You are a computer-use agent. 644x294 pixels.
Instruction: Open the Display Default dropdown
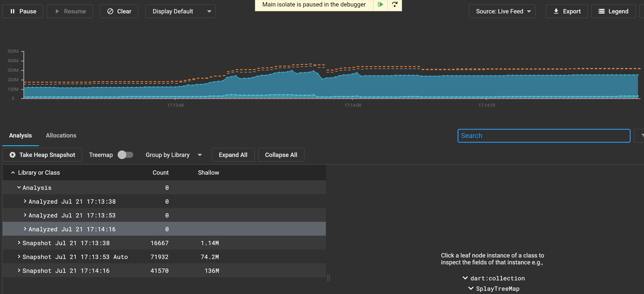click(180, 11)
